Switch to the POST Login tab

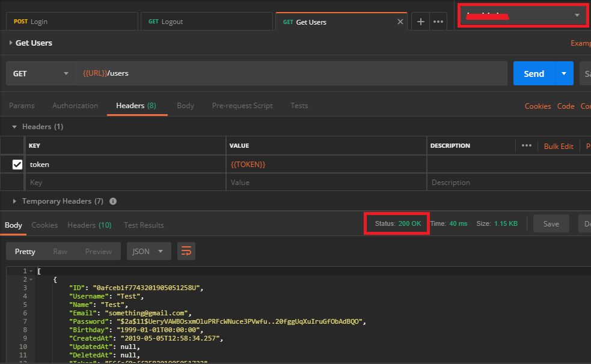pos(72,22)
